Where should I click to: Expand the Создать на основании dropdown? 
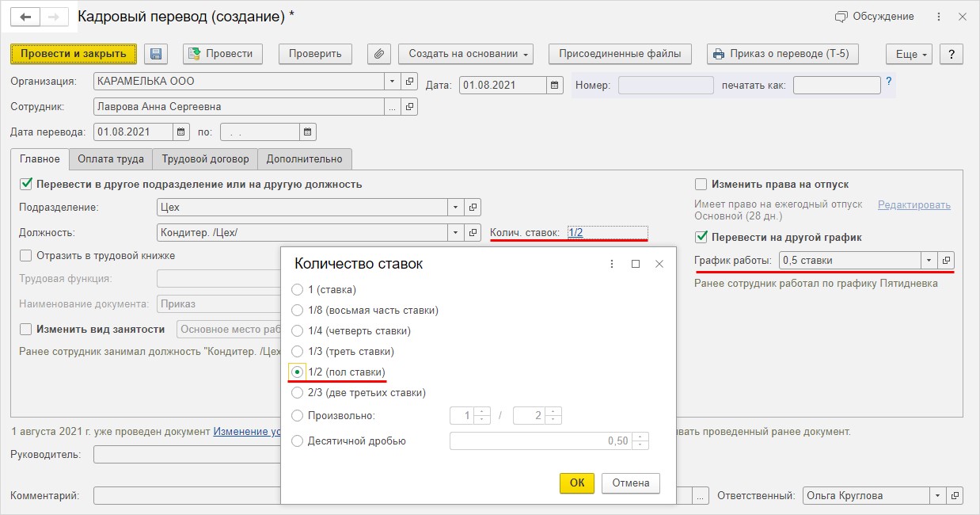[465, 54]
